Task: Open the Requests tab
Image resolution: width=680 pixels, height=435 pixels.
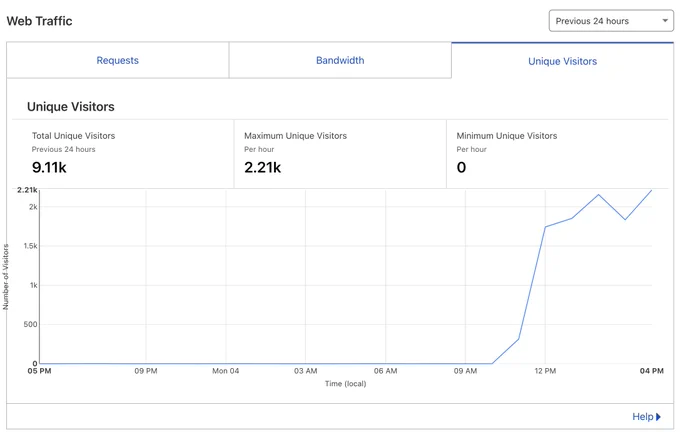Action: [118, 60]
